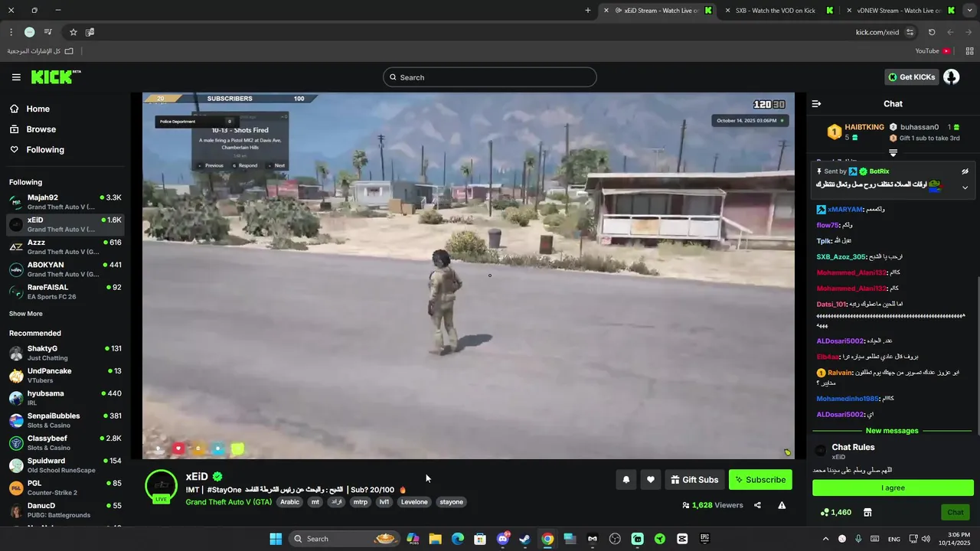The image size is (980, 551).
Task: Expand the pinned message chevron
Action: tap(965, 187)
